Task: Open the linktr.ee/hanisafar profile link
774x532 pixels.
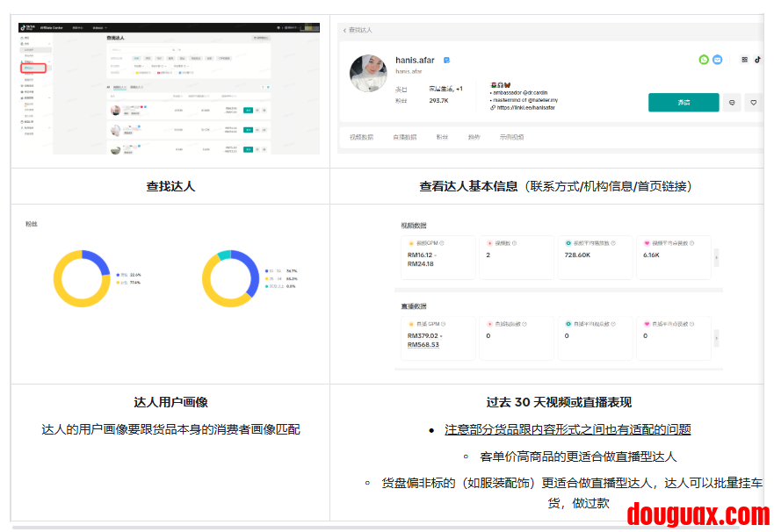Action: click(x=525, y=108)
